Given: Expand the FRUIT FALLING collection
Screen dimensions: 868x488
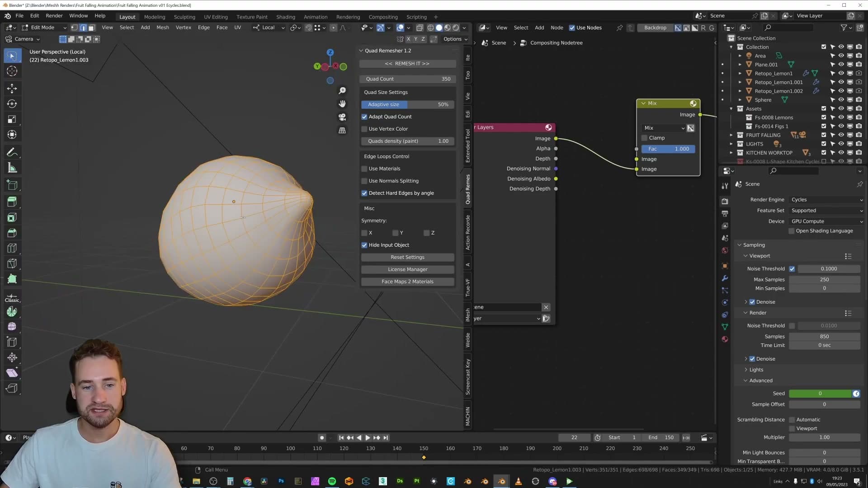Looking at the screenshot, I should [731, 135].
